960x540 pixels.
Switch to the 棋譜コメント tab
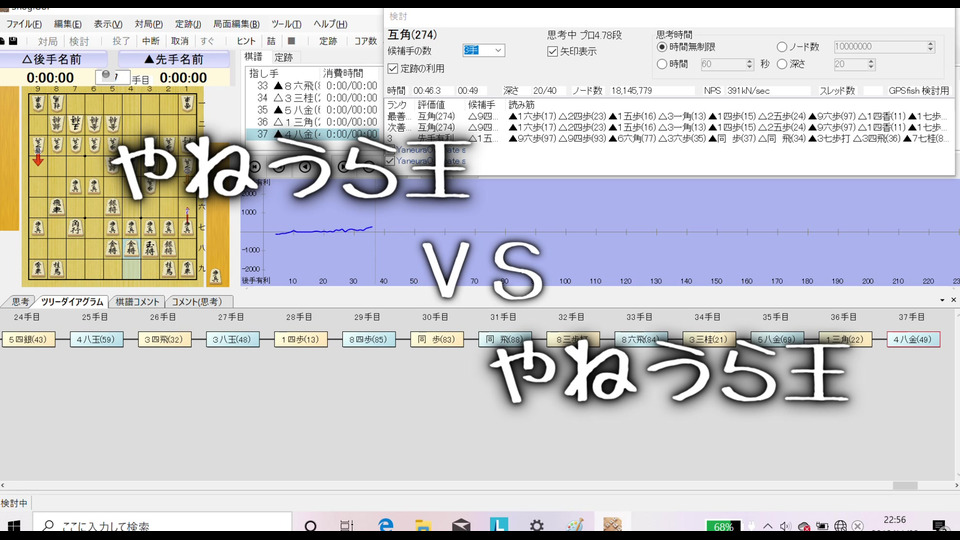pyautogui.click(x=137, y=302)
